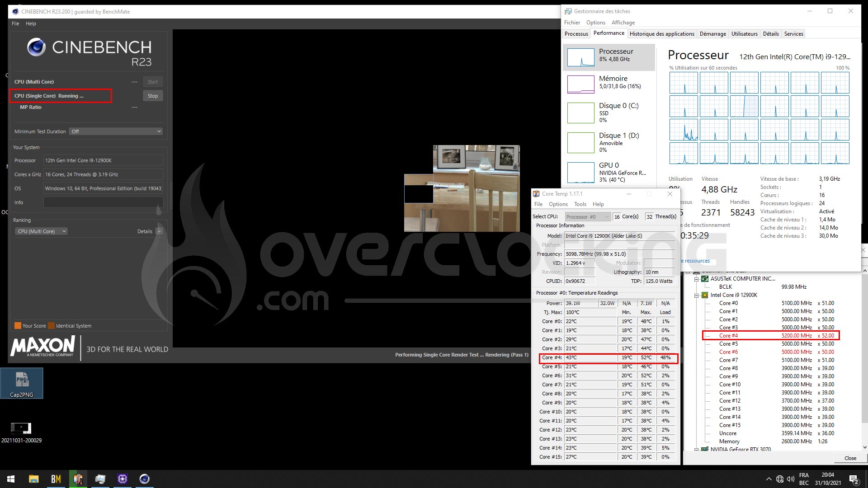Click the ASUSTeK motherboard icon in the clocks tree
868x488 pixels.
pos(705,279)
